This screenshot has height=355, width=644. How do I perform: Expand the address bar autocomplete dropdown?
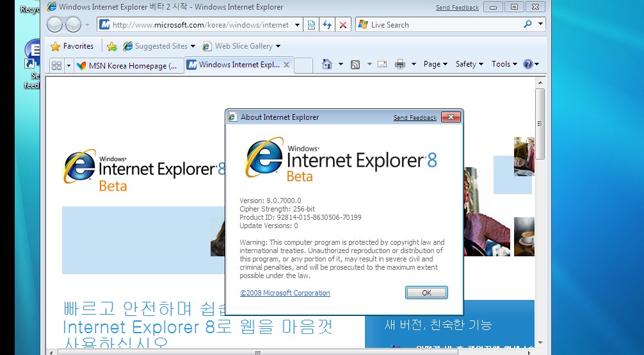[298, 25]
